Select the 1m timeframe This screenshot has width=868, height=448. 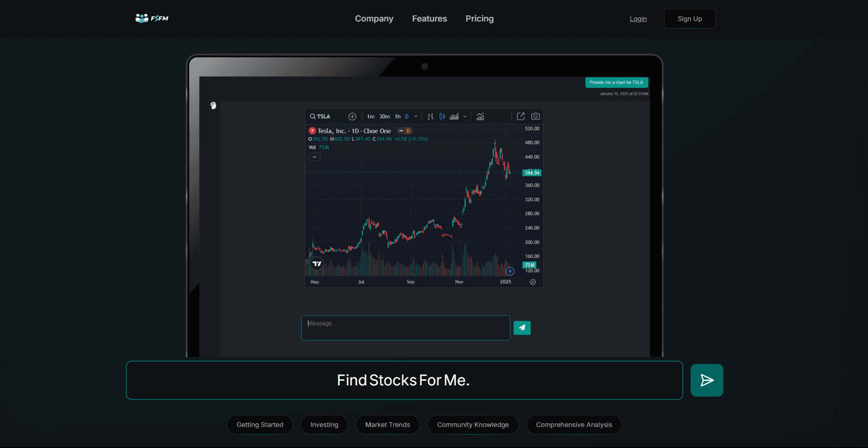tap(371, 116)
